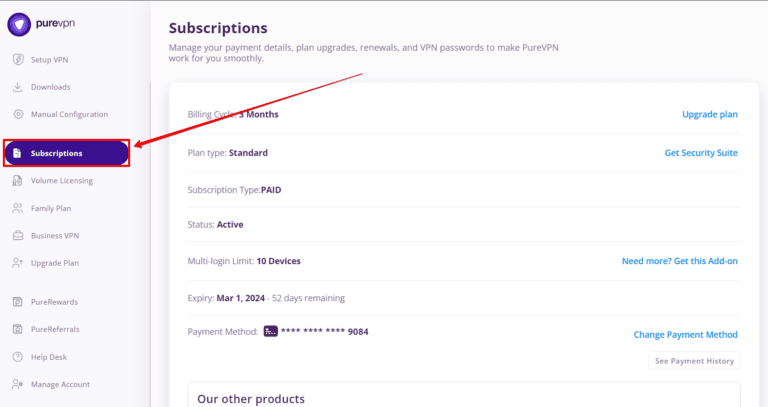Click the Upgrade Plan user icon
Viewport: 768px width, 407px height.
point(18,263)
